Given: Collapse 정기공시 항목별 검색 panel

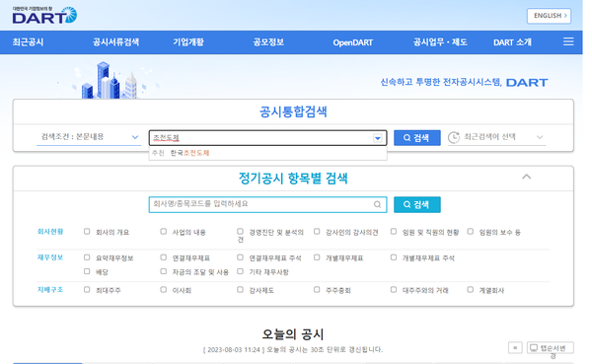Looking at the screenshot, I should pos(526,177).
